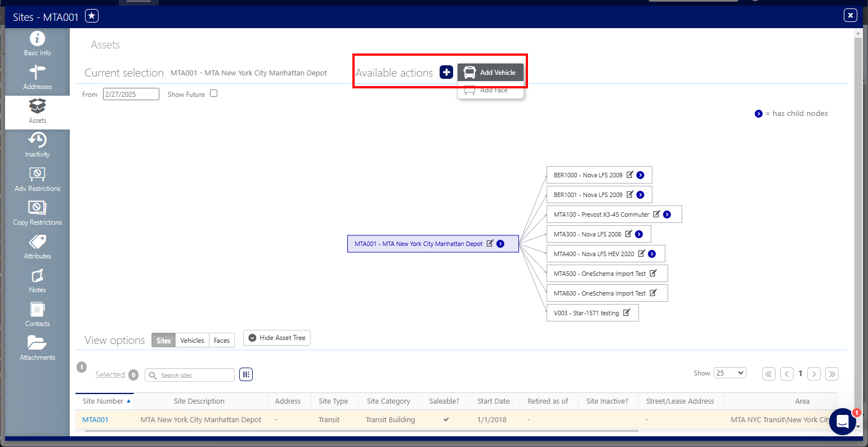Click the Search sites field
Image resolution: width=868 pixels, height=447 pixels.
click(190, 375)
